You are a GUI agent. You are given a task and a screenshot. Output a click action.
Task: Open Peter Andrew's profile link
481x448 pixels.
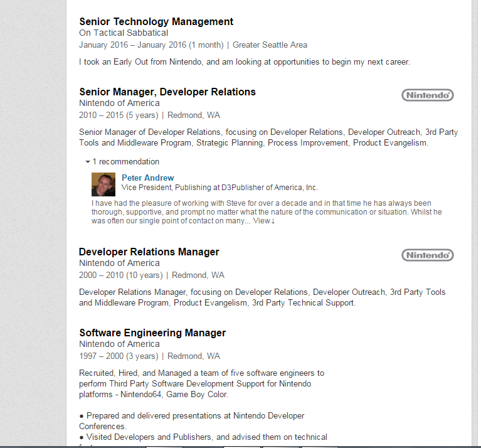pyautogui.click(x=148, y=178)
